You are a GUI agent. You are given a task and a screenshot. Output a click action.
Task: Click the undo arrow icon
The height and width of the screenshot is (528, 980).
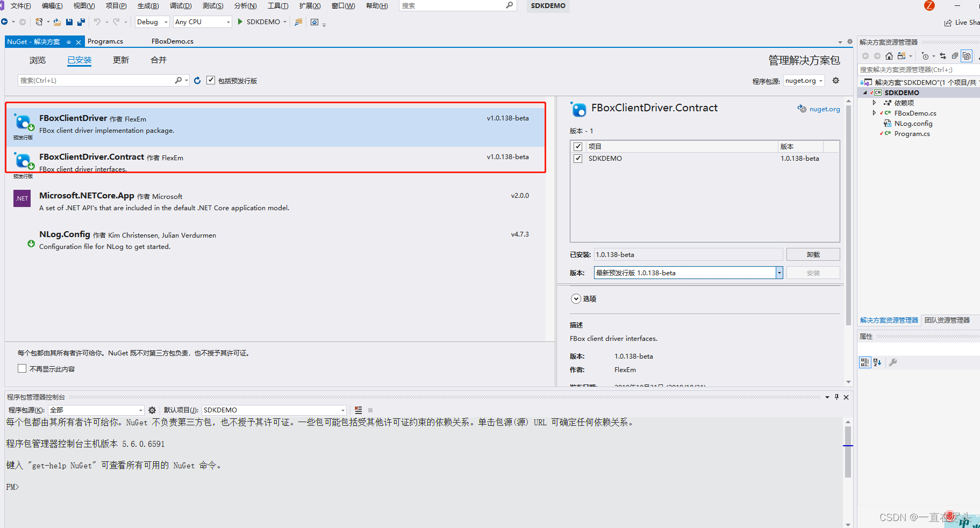97,22
